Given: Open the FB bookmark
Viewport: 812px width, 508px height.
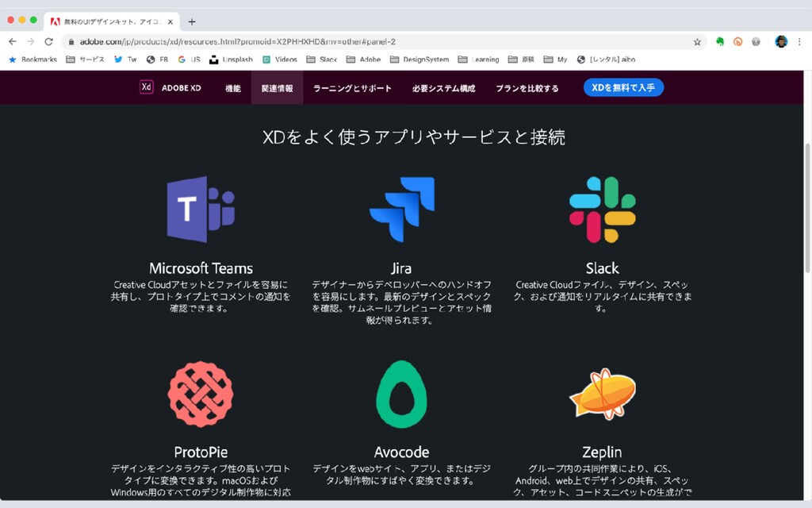Looking at the screenshot, I should 158,60.
